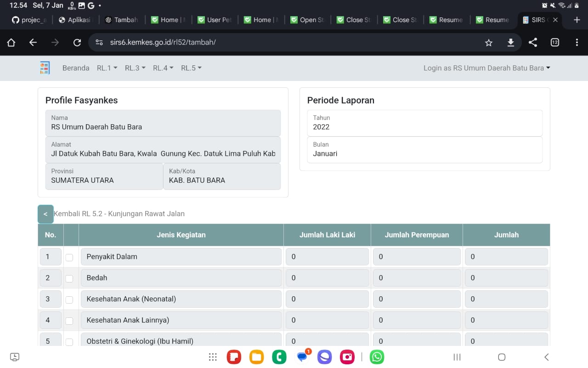The width and height of the screenshot is (588, 368).
Task: Click Kembali RL 5.2 - Kunjungan Rawat Jalan link
Action: 119,213
